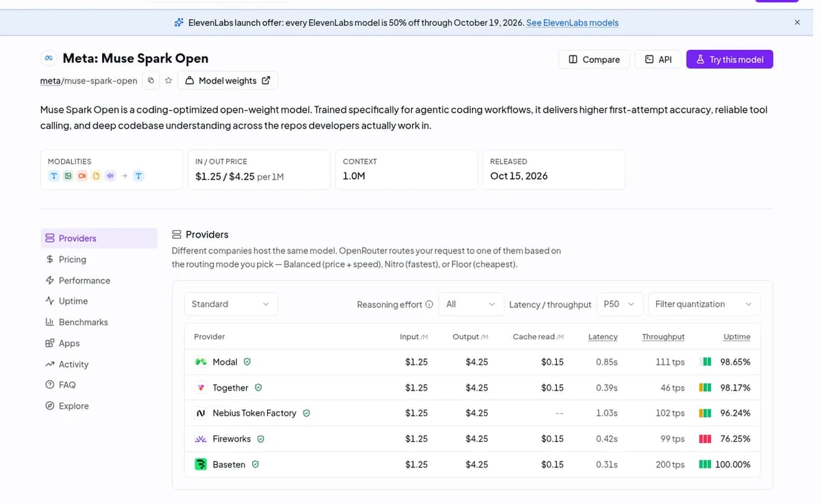Favorite the model with the star icon
The height and width of the screenshot is (504, 822).
click(169, 81)
